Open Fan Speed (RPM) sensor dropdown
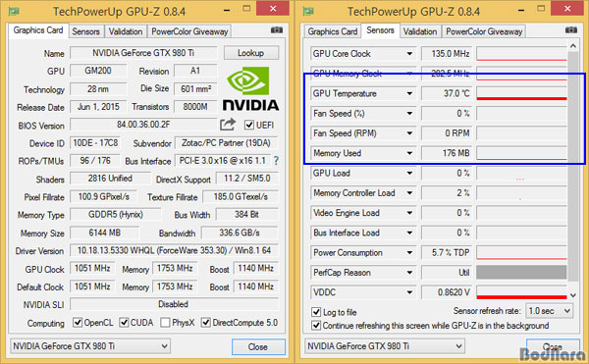Screen dimensions: 589x364 click(x=409, y=133)
